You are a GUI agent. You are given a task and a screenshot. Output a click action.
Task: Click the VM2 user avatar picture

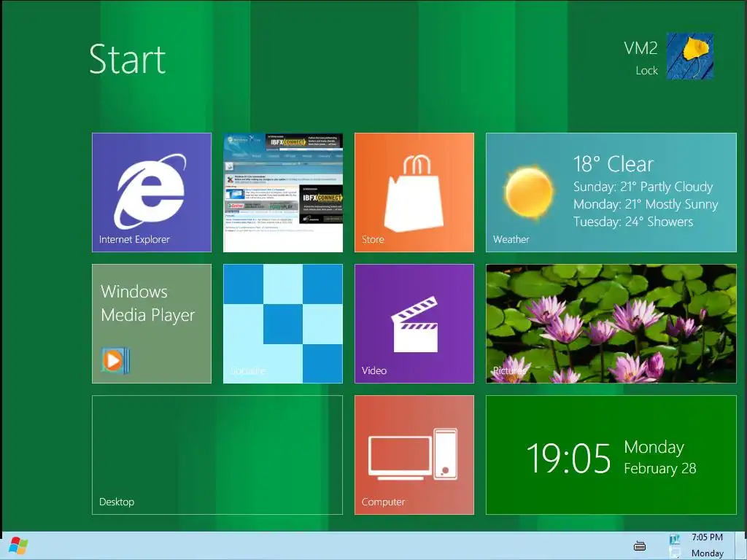690,56
